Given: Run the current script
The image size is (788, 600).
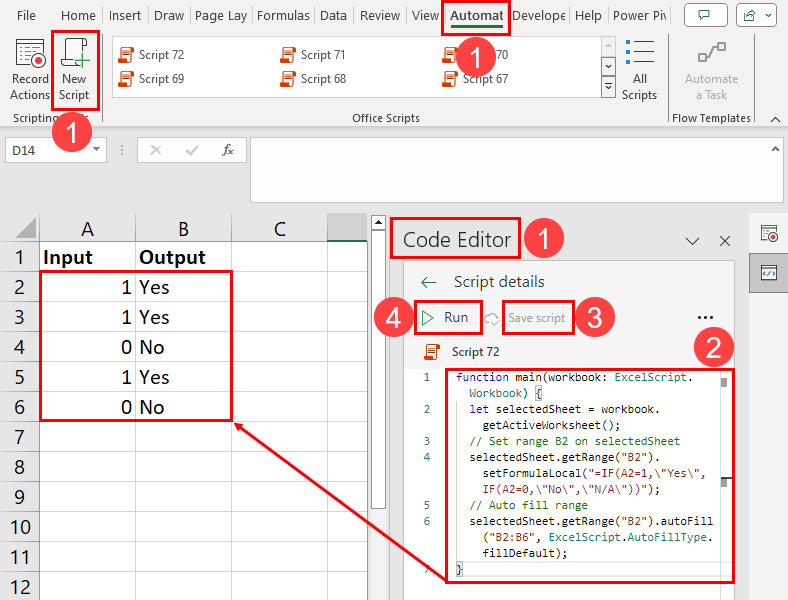Looking at the screenshot, I should [447, 318].
